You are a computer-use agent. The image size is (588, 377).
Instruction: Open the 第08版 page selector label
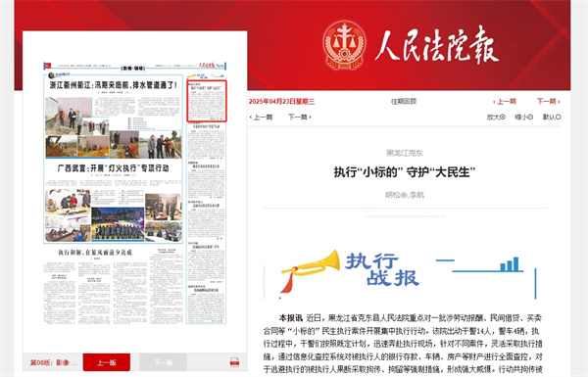(53, 362)
